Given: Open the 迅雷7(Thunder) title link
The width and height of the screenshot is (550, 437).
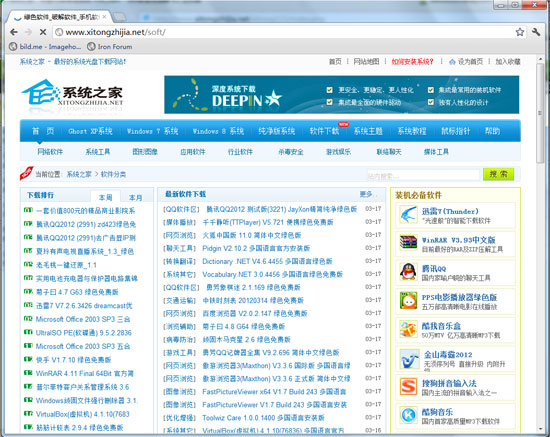Looking at the screenshot, I should pos(450,211).
